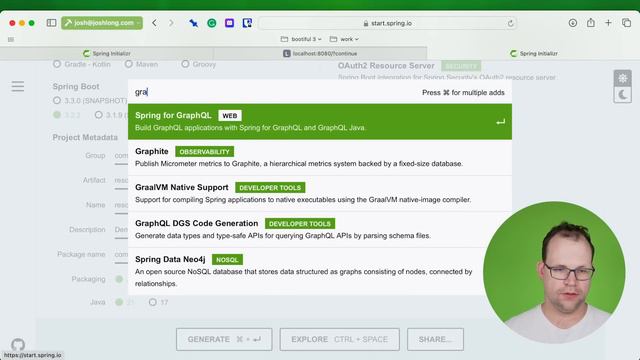Toggle the Safari sidebar icon
This screenshot has width=640, height=360.
(51, 23)
